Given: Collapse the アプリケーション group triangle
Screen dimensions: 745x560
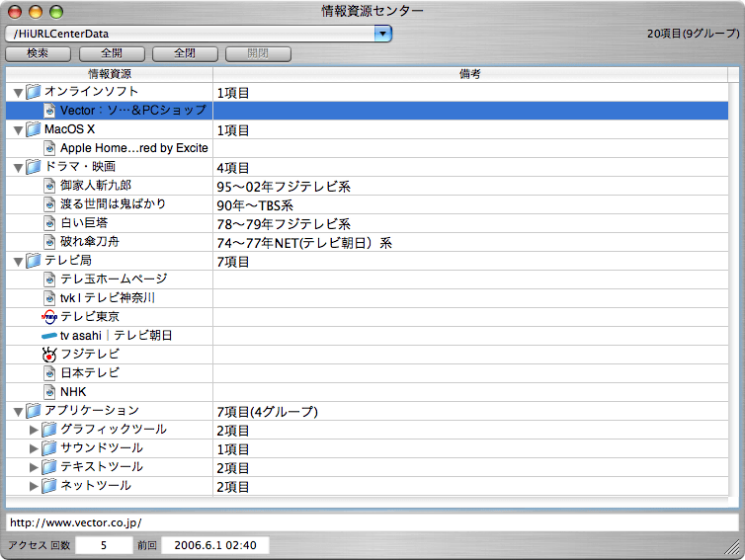Looking at the screenshot, I should coord(18,412).
